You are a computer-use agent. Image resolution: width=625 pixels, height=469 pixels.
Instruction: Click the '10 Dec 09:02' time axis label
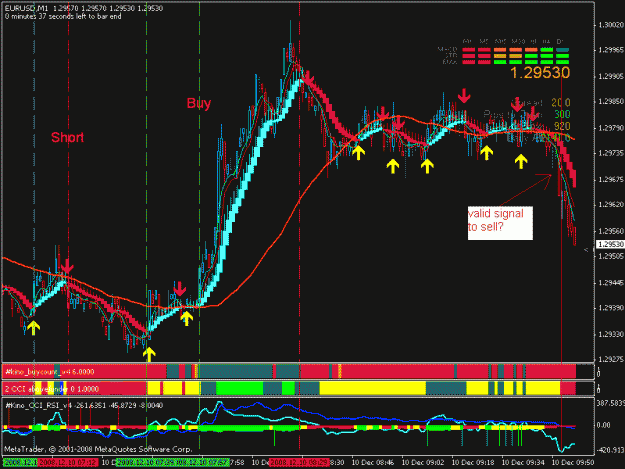pyautogui.click(x=423, y=463)
